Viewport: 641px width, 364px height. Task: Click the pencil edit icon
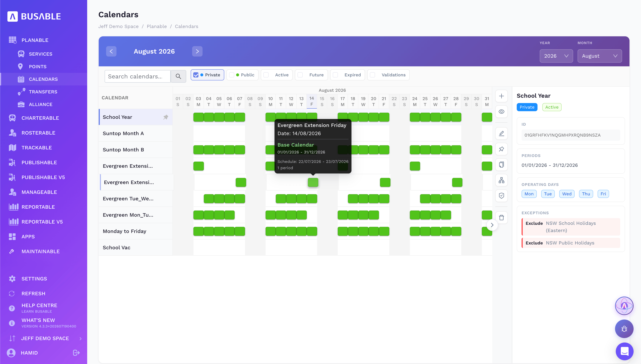501,133
